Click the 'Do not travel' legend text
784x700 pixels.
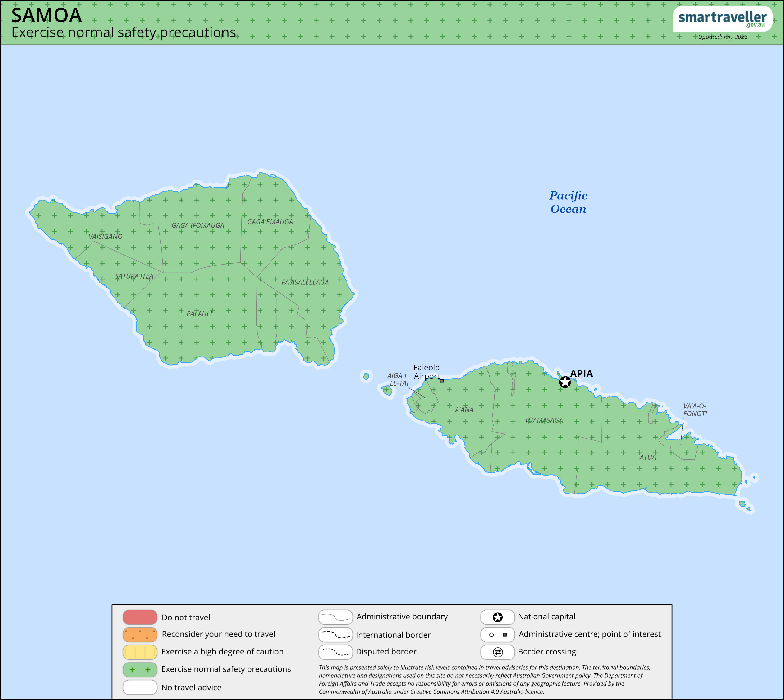point(186,618)
